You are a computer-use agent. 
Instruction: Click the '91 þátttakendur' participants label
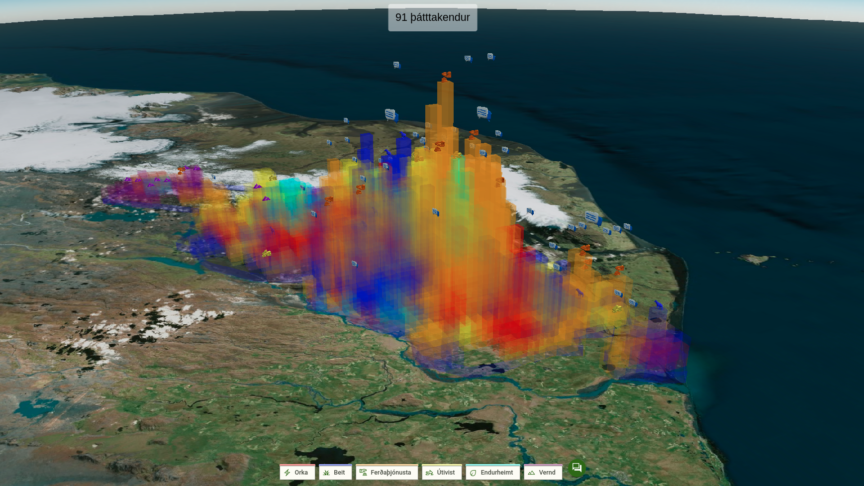pos(433,18)
